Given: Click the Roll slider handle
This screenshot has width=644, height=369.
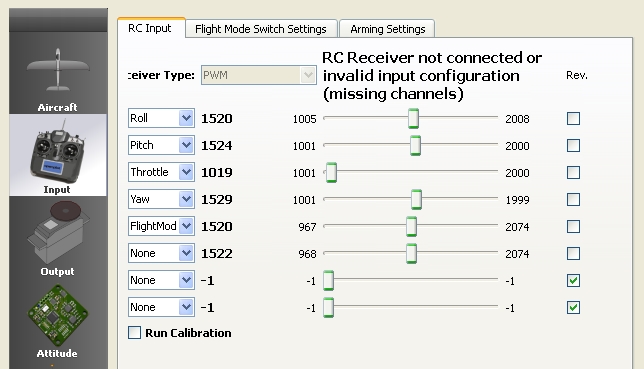Looking at the screenshot, I should [x=414, y=118].
